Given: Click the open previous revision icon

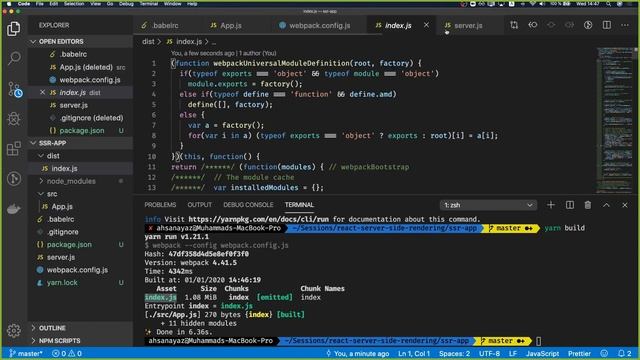Looking at the screenshot, I should point(533,25).
